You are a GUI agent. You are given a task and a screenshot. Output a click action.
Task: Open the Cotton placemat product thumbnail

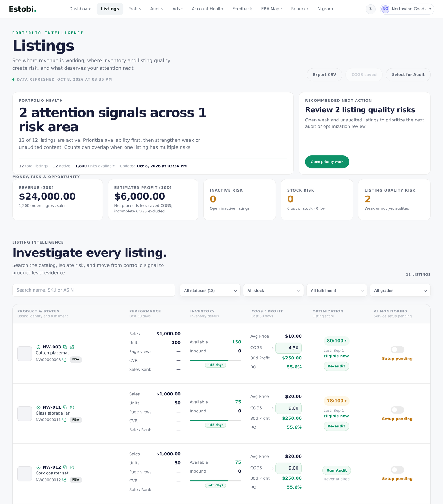click(x=25, y=354)
